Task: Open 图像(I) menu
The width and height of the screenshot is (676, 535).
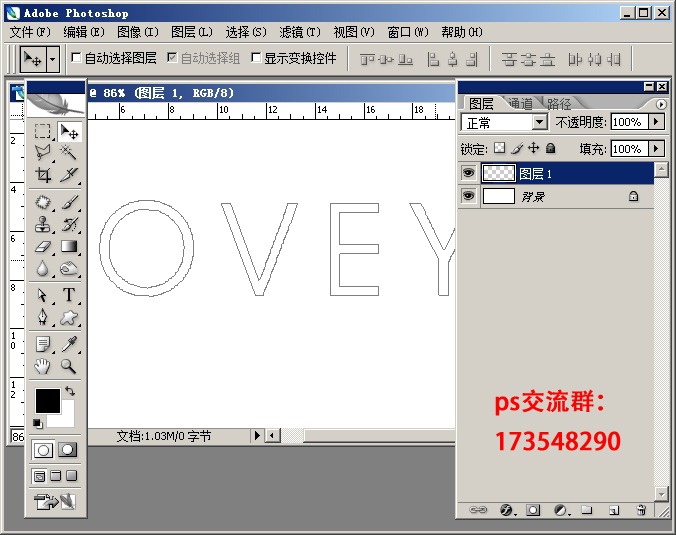Action: pos(138,32)
